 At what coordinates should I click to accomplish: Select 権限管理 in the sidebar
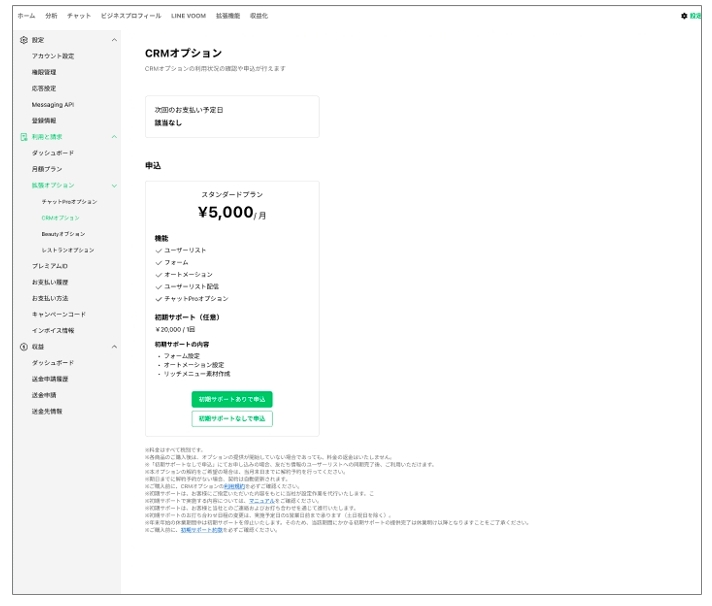[44, 72]
